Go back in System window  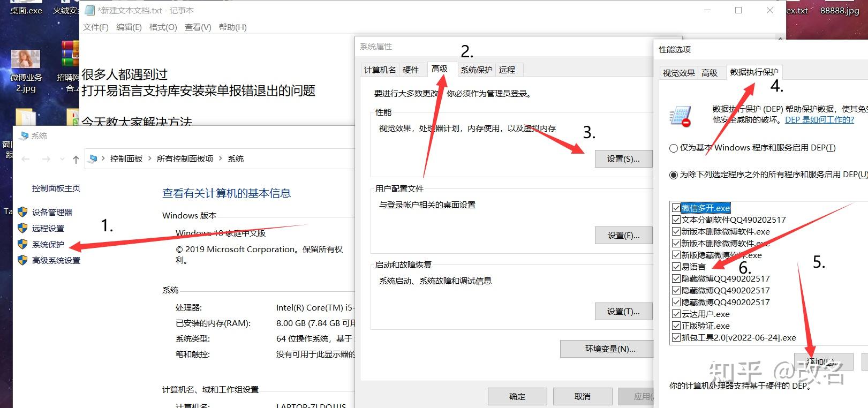tap(26, 159)
